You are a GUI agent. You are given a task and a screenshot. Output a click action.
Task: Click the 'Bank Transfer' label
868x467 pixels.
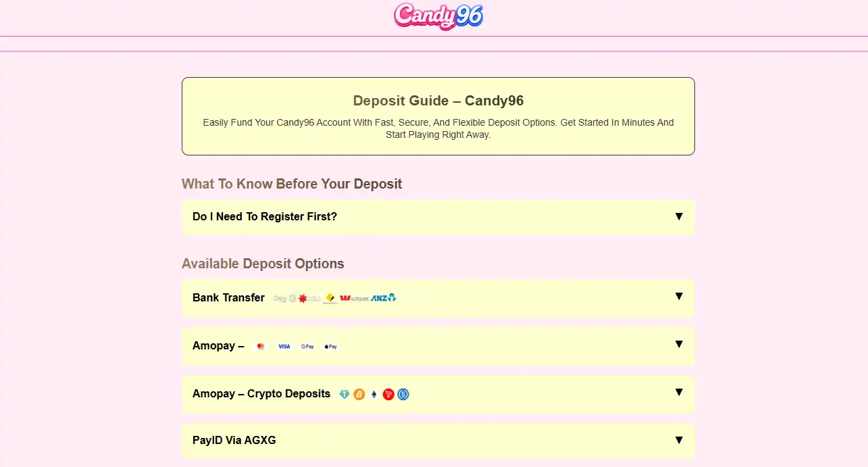tap(228, 298)
